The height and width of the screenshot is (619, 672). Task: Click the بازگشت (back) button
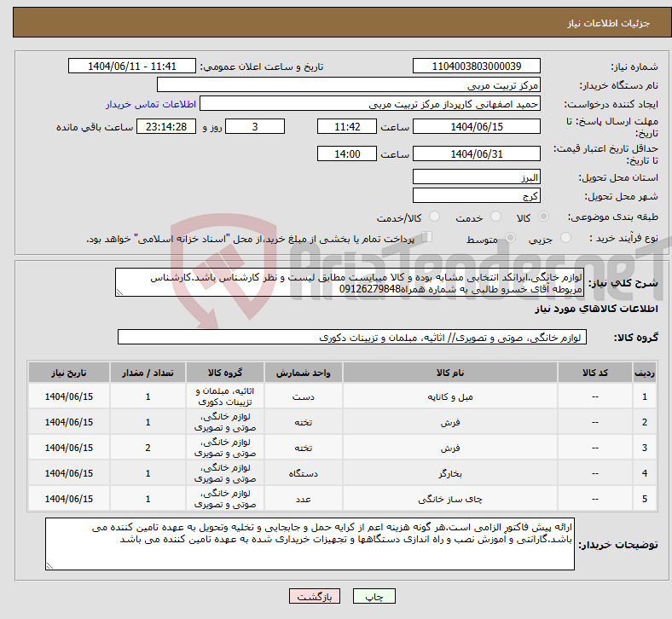[314, 598]
